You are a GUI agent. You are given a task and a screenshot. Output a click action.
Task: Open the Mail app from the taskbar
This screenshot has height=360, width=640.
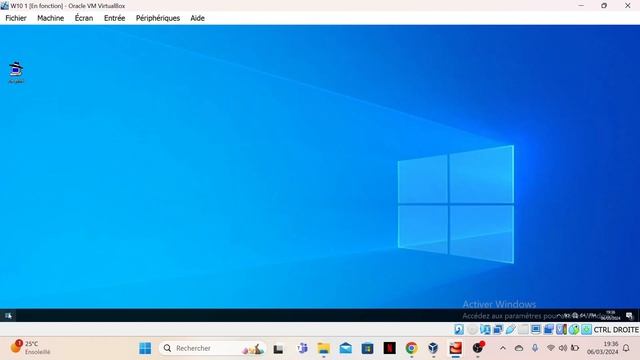pyautogui.click(x=346, y=348)
